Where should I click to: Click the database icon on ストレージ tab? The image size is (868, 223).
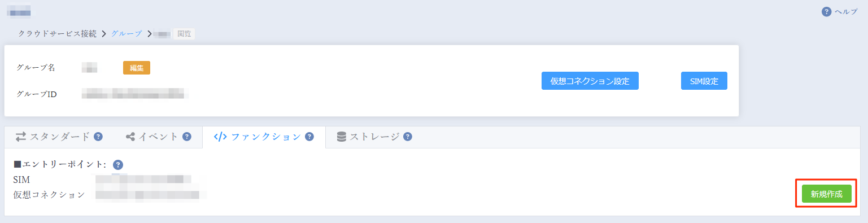click(341, 137)
